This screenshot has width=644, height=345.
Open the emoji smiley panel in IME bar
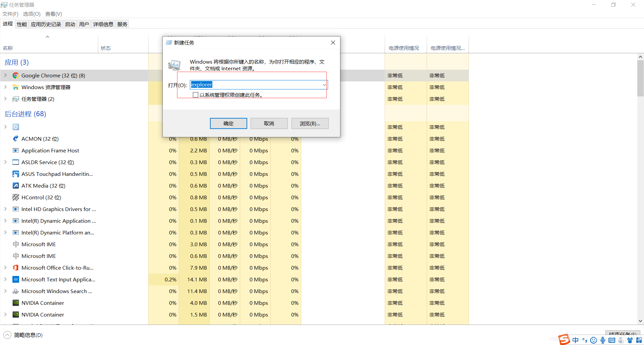click(593, 340)
